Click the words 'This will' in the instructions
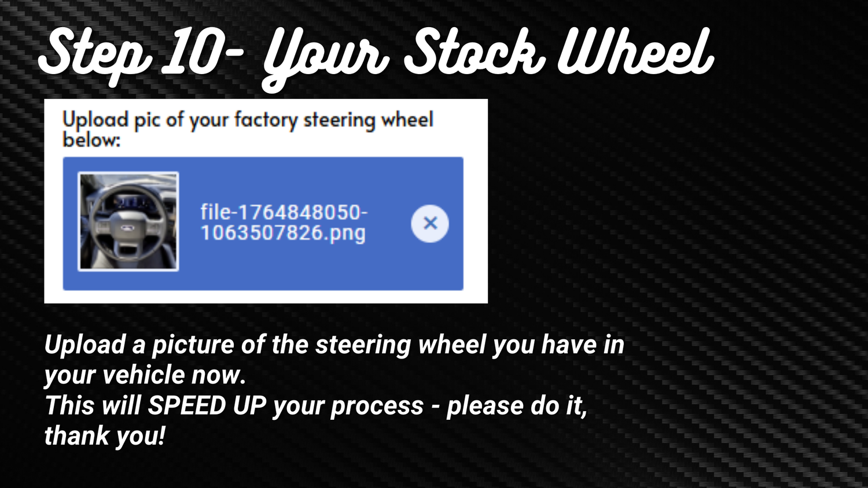868x488 pixels. point(93,406)
